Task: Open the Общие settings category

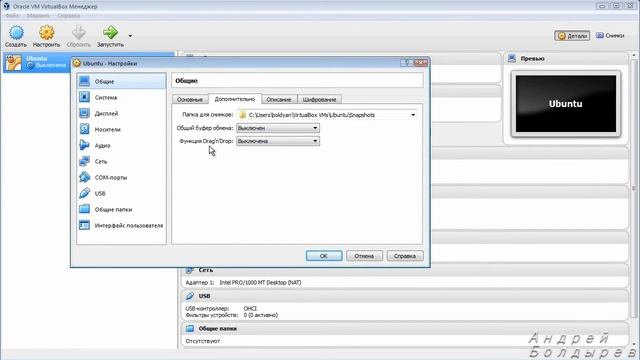Action: [122, 81]
